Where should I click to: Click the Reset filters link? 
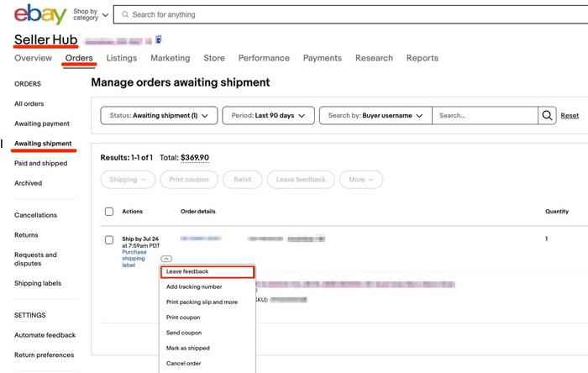click(x=570, y=116)
